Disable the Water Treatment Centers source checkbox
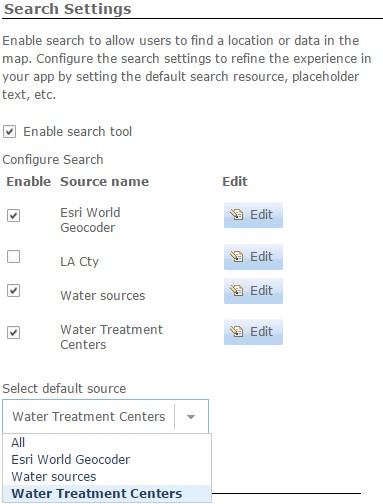Image resolution: width=383 pixels, height=504 pixels. (x=13, y=332)
